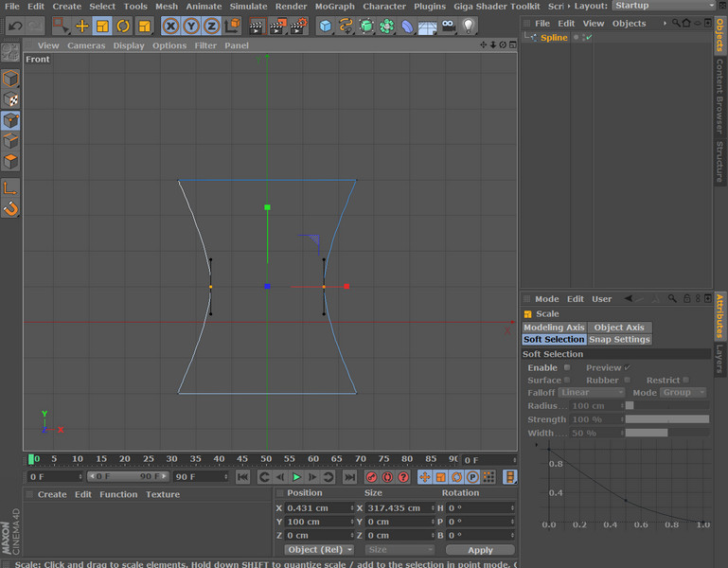Viewport: 728px width, 568px height.
Task: Toggle the X axis lock
Action: [170, 26]
